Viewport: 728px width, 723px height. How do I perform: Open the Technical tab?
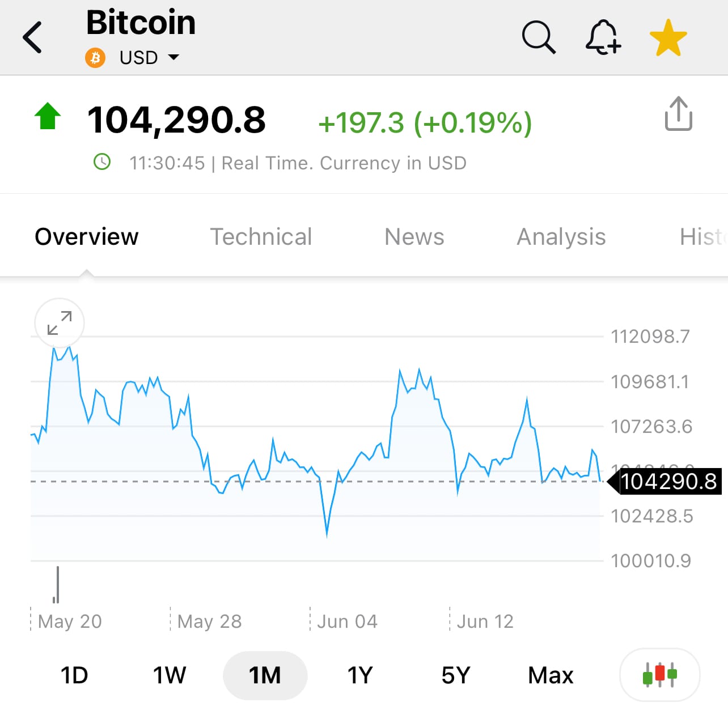click(x=261, y=236)
